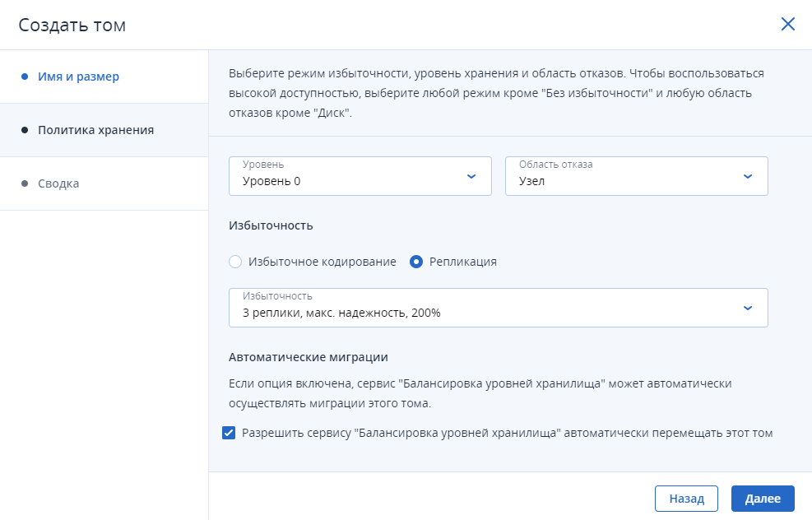Uncheck the Балансировка уровней хранилища auto-move checkbox
The height and width of the screenshot is (520, 812).
(229, 433)
